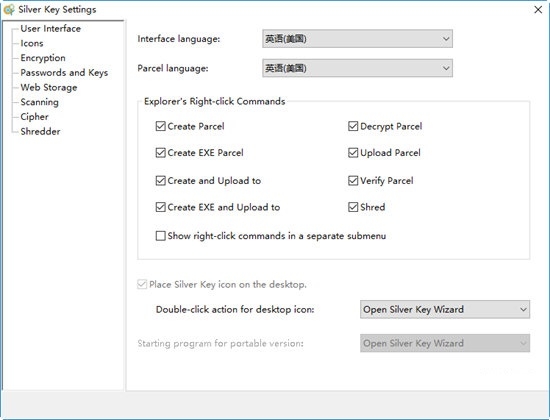Disable the Decrypt Parcel command
The width and height of the screenshot is (550, 420).
[353, 126]
